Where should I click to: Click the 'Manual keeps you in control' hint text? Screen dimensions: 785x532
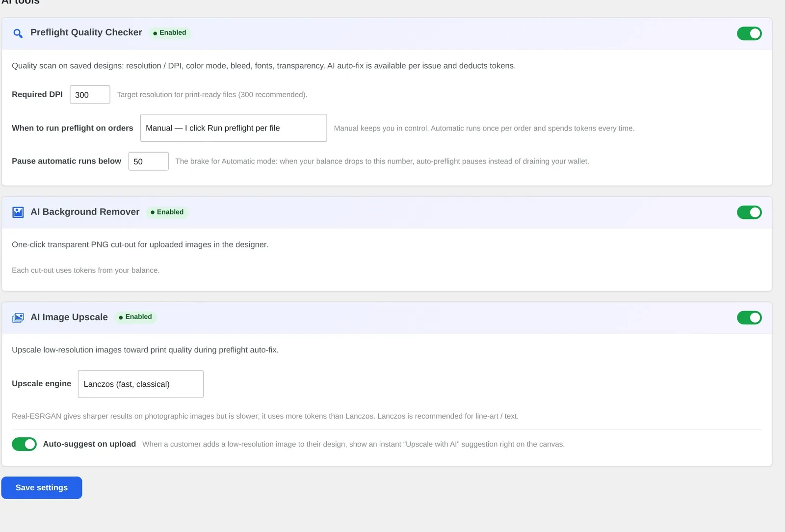pyautogui.click(x=484, y=128)
